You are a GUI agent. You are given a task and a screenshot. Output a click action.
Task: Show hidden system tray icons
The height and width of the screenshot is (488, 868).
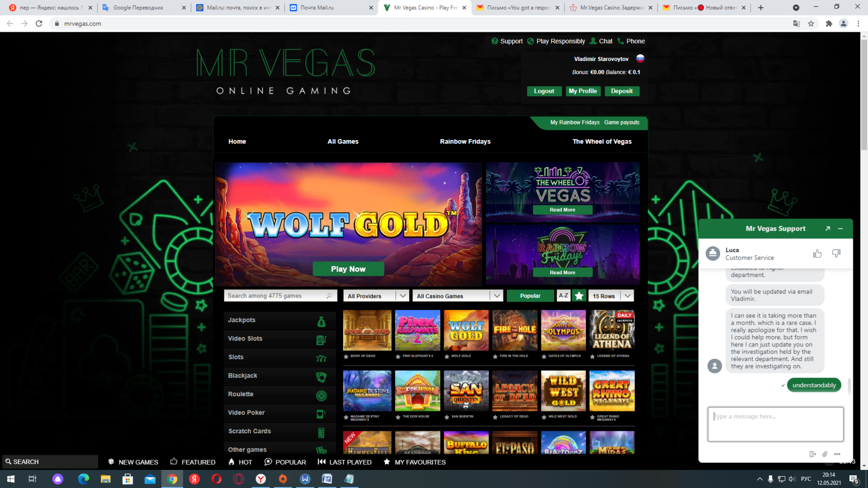click(760, 479)
